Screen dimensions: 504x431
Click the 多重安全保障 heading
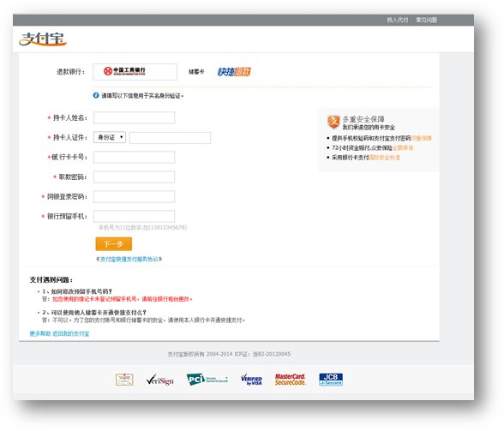click(x=363, y=119)
